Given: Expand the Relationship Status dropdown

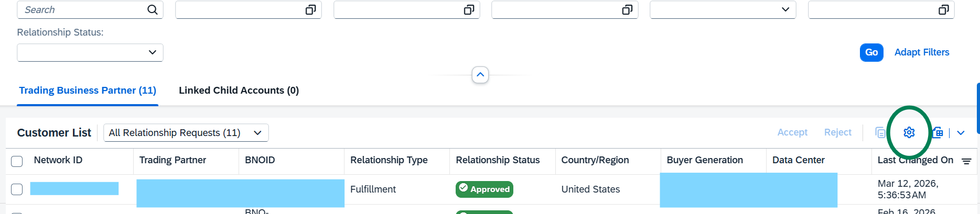Looking at the screenshot, I should [152, 52].
